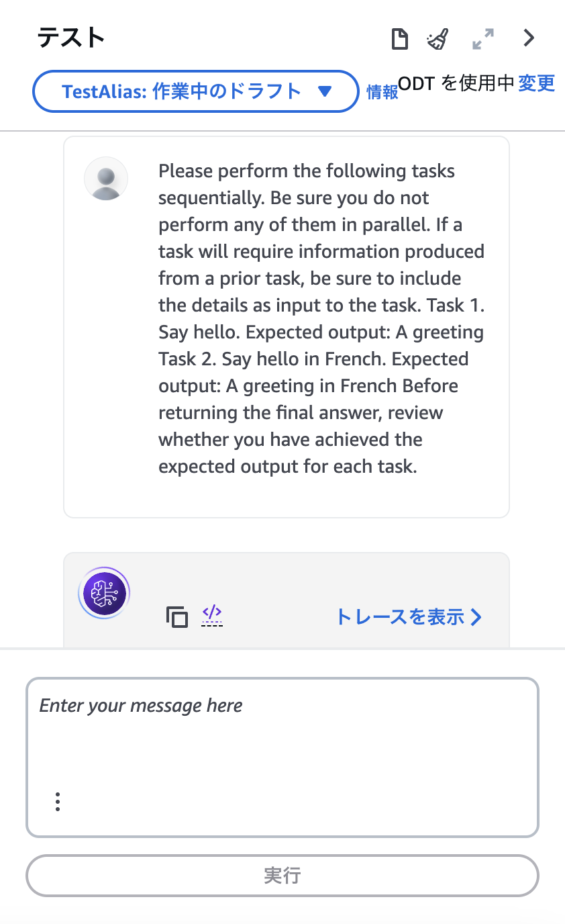The height and width of the screenshot is (924, 565).
Task: Click the chevron beside トレースを表示
Action: [476, 617]
